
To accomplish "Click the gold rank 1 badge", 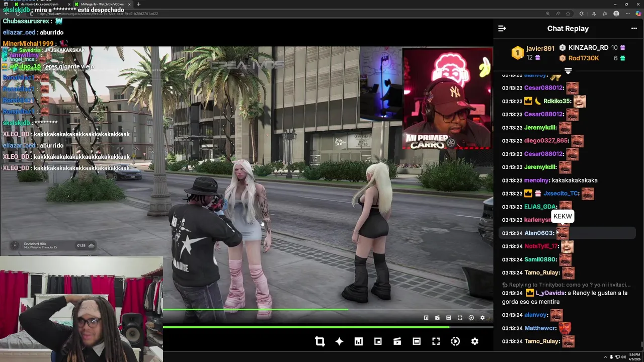I will coord(517,53).
